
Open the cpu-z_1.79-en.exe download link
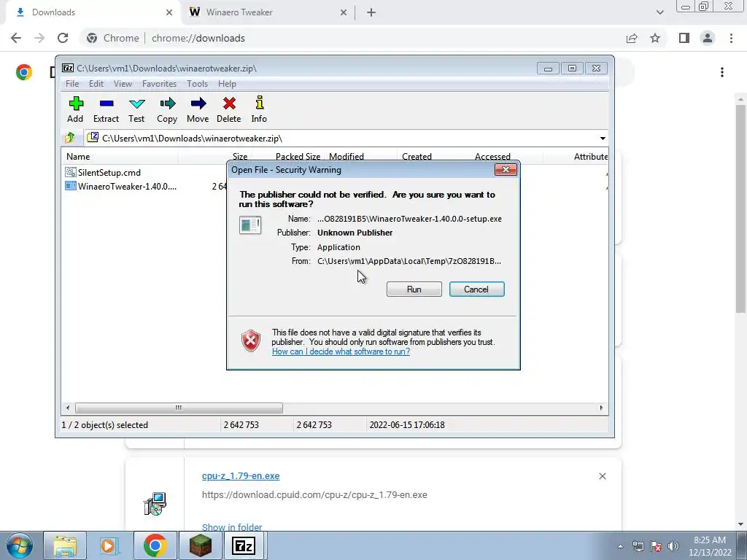241,475
